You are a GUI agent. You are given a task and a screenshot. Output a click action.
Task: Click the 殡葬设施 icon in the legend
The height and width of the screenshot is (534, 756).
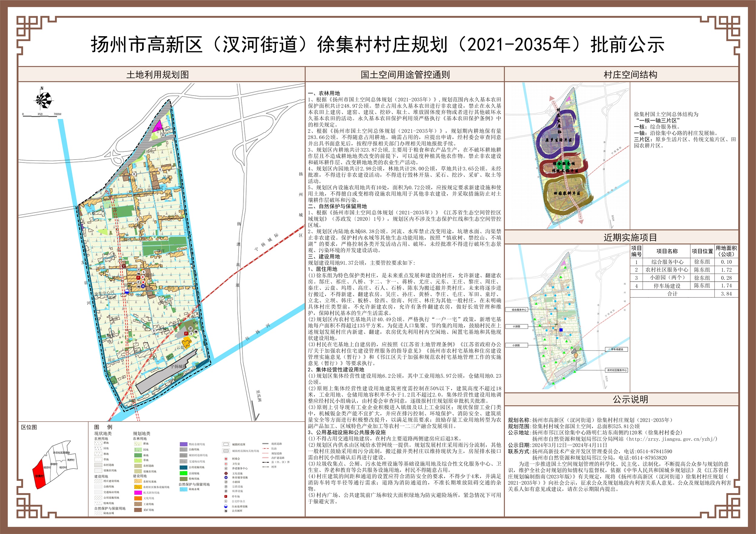pyautogui.click(x=226, y=491)
